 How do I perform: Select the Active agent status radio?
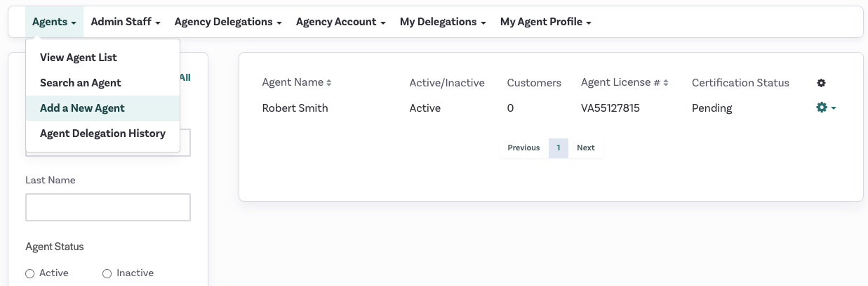[x=29, y=273]
